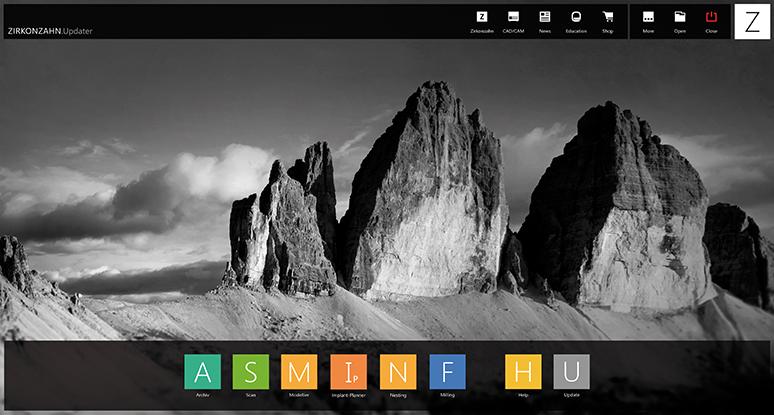Open the Nesting module tile
This screenshot has height=415, width=774.
coord(398,372)
